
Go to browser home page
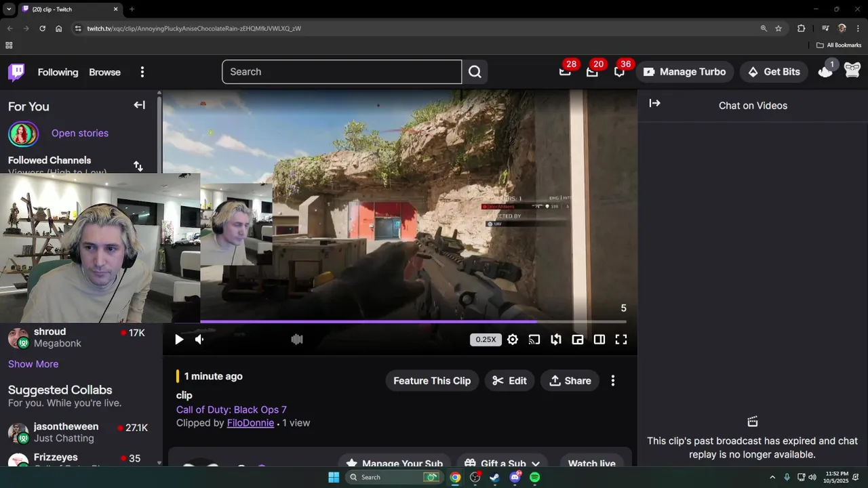click(x=58, y=28)
